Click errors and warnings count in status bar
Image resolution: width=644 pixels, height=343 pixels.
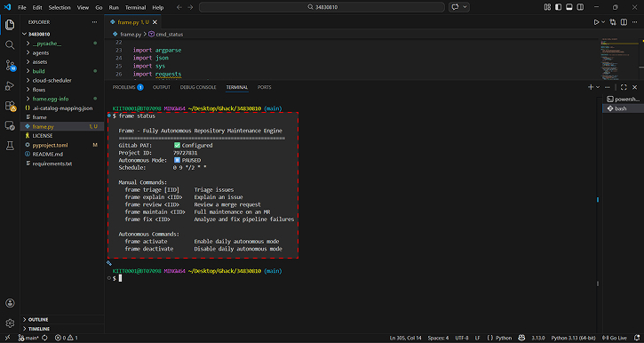pyautogui.click(x=66, y=338)
